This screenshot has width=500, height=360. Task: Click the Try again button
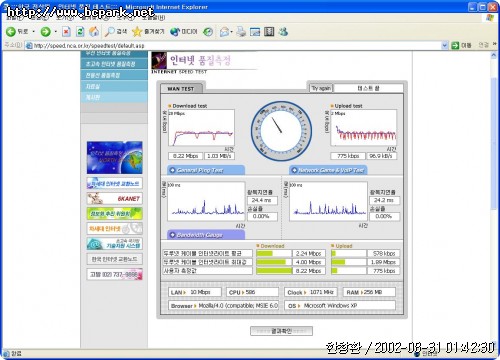[x=321, y=88]
